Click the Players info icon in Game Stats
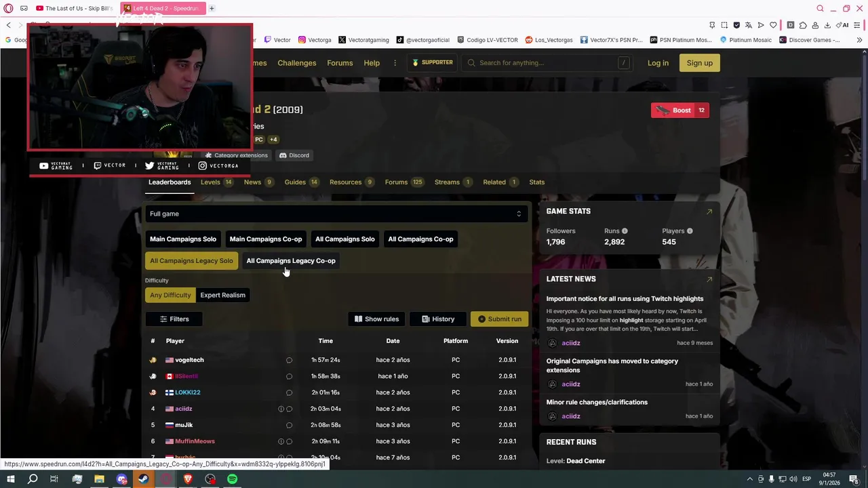 (690, 231)
